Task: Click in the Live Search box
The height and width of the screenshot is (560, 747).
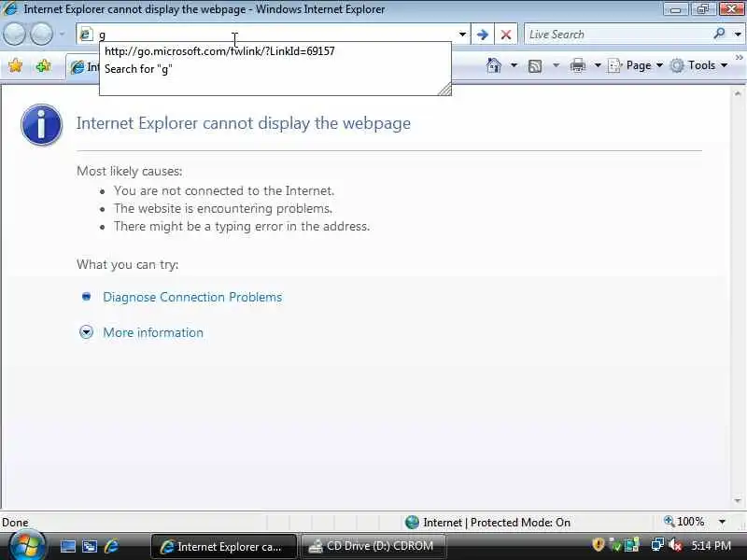Action: tap(617, 35)
